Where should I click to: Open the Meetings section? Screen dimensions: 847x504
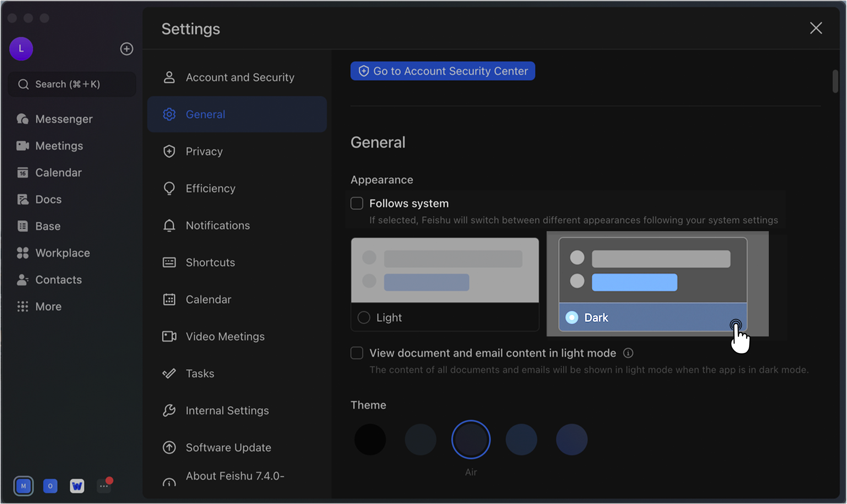tap(59, 146)
